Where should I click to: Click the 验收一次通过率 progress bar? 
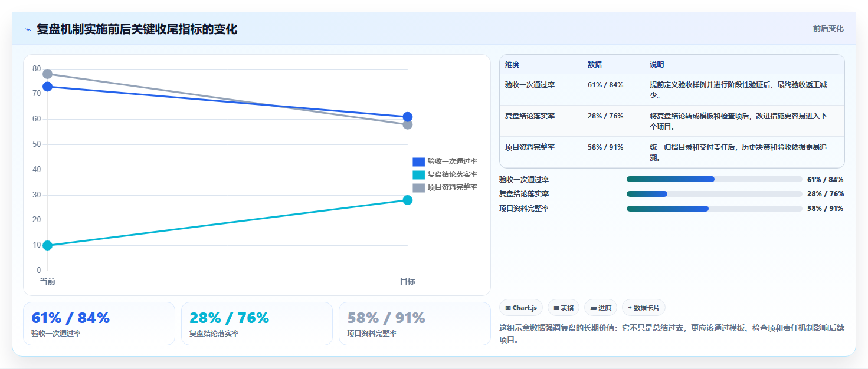click(x=714, y=179)
